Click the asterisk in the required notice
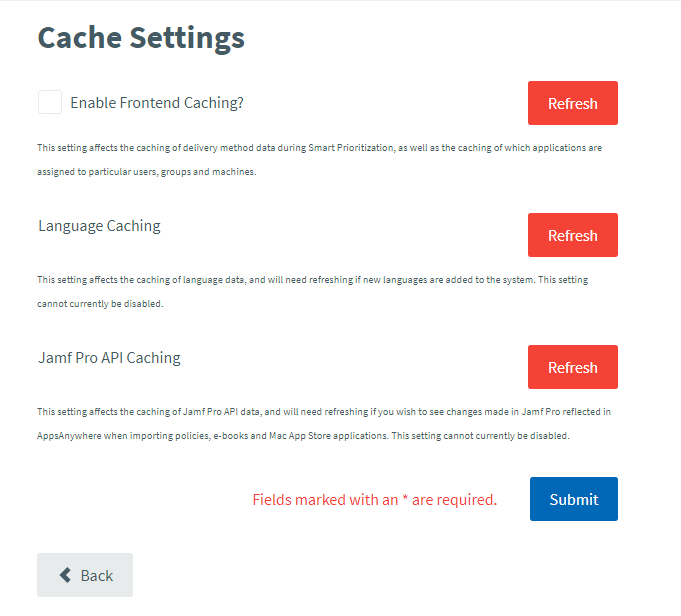681x616 pixels. (405, 498)
